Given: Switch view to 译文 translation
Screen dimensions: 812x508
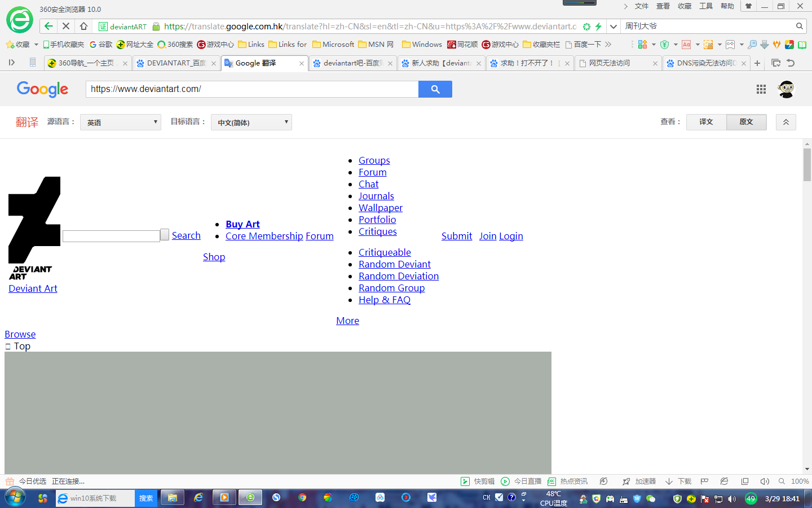Looking at the screenshot, I should (x=706, y=122).
